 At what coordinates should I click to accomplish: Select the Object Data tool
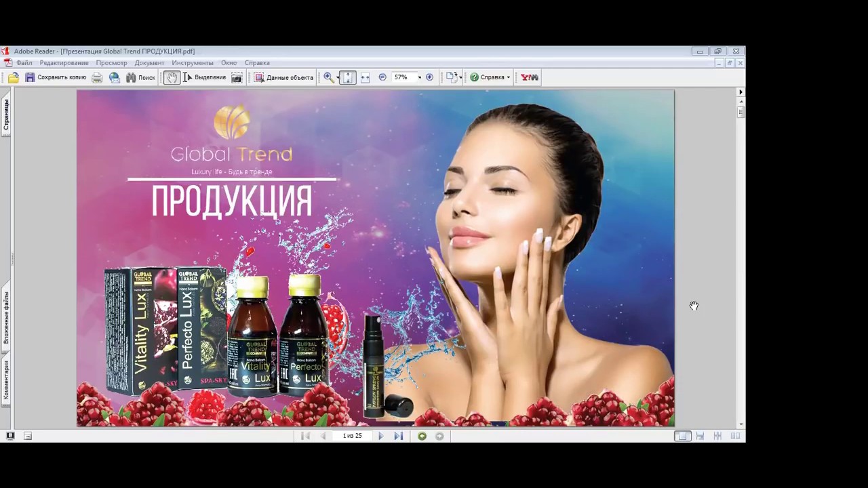point(283,77)
